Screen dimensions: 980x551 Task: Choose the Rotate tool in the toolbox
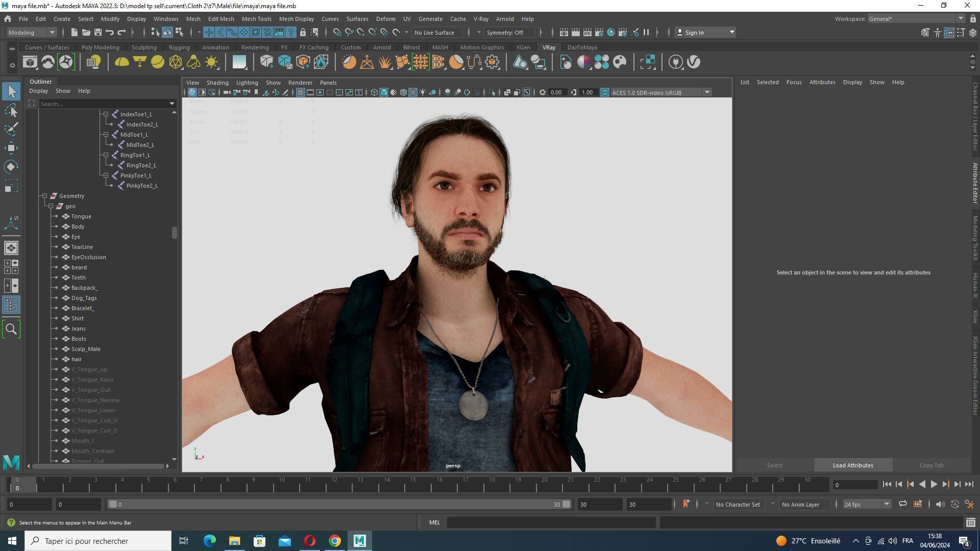pos(11,167)
